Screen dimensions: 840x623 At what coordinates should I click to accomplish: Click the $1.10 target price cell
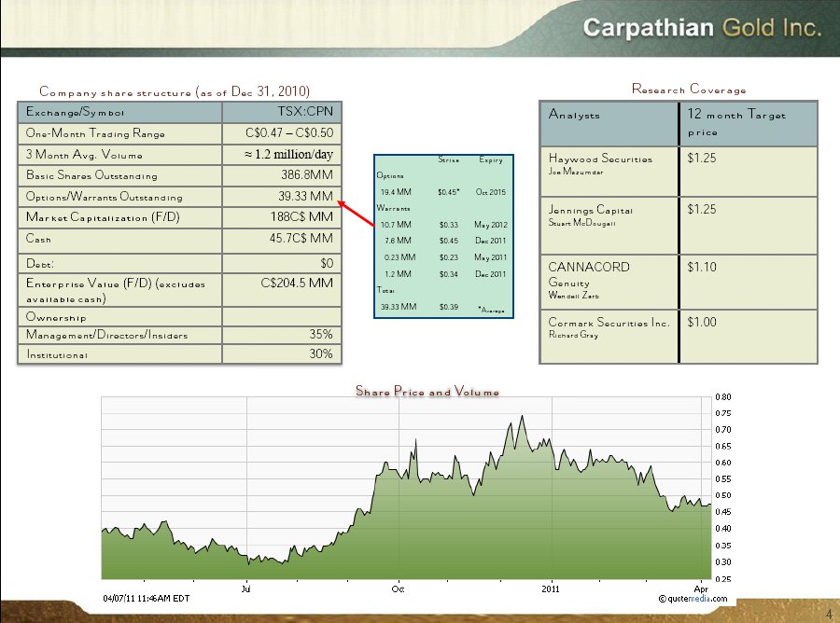click(702, 267)
